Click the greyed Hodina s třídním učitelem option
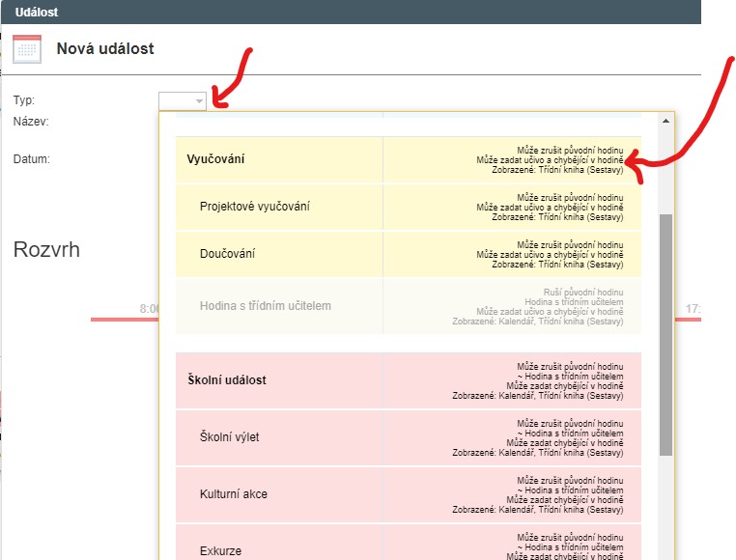736x560 pixels. pos(265,306)
